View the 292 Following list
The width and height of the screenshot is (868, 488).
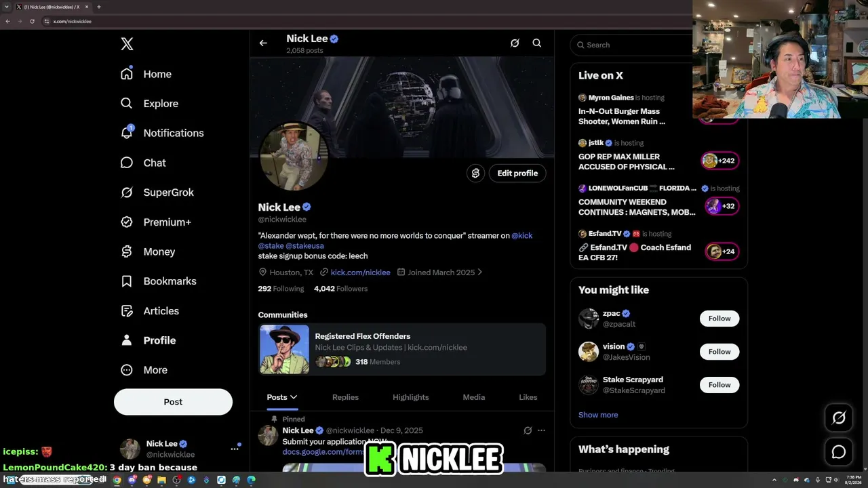click(281, 289)
